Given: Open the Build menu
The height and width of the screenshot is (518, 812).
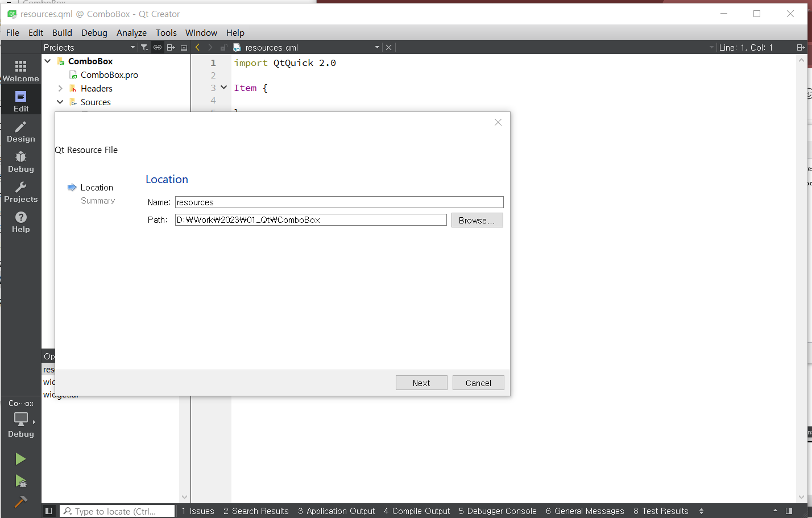Looking at the screenshot, I should point(62,32).
